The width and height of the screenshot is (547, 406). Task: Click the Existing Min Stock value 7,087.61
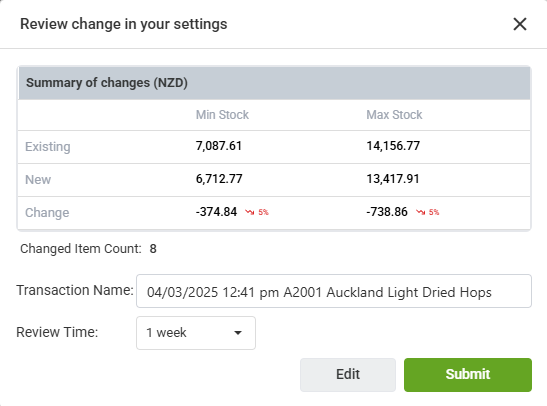click(x=219, y=146)
